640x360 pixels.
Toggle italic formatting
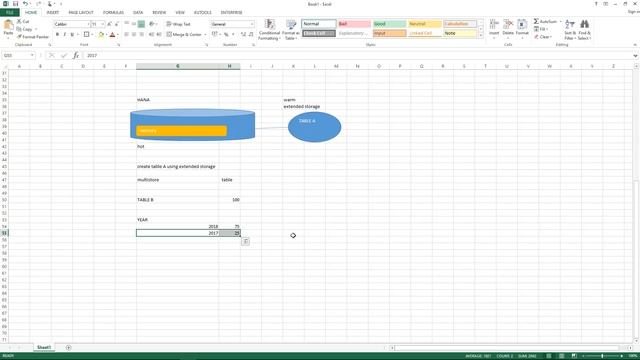(x=64, y=34)
